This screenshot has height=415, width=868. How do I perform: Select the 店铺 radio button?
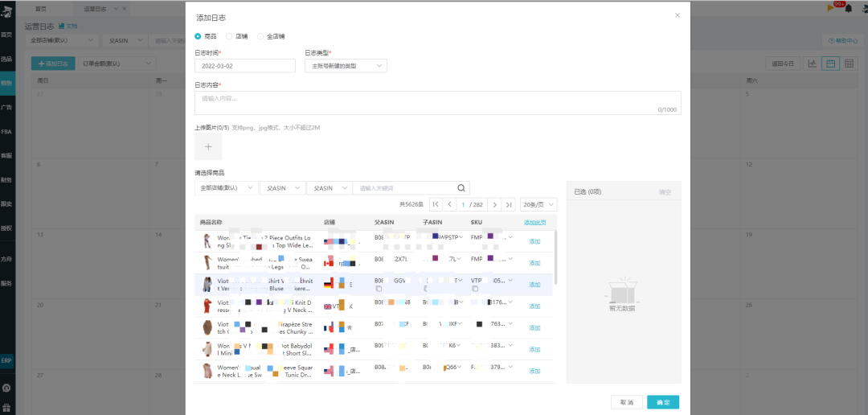coord(229,36)
